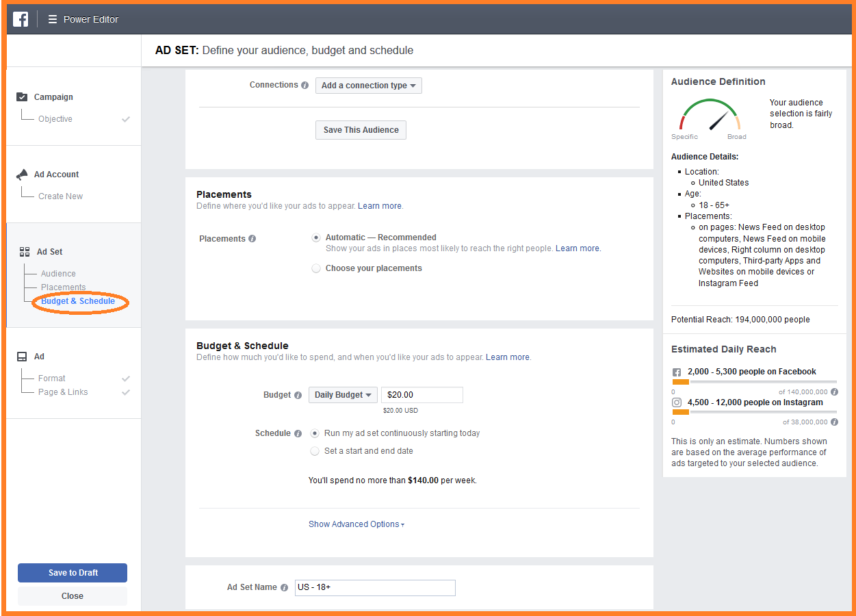This screenshot has height=616, width=856.
Task: Open Add a connection type dropdown
Action: [x=369, y=86]
